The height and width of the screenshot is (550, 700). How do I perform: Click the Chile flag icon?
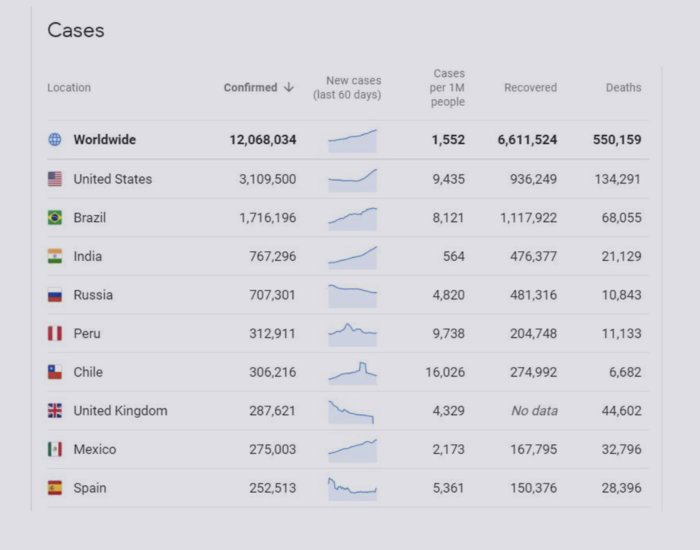tap(55, 372)
